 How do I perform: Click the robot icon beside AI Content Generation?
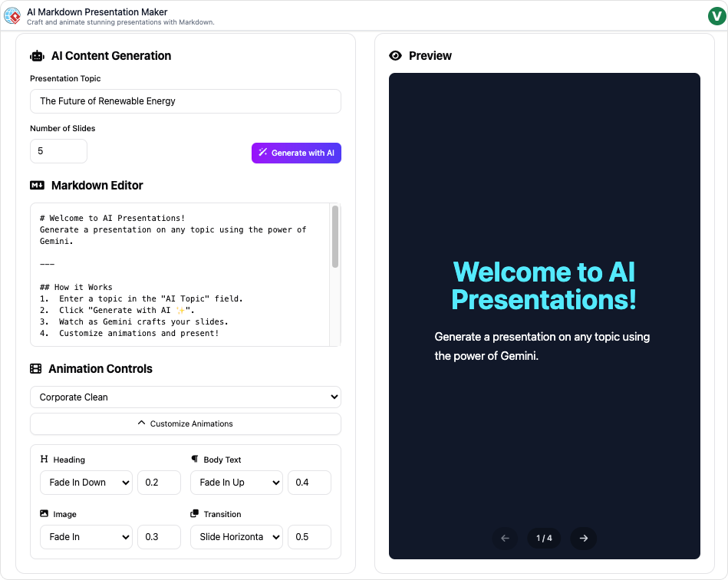click(36, 55)
